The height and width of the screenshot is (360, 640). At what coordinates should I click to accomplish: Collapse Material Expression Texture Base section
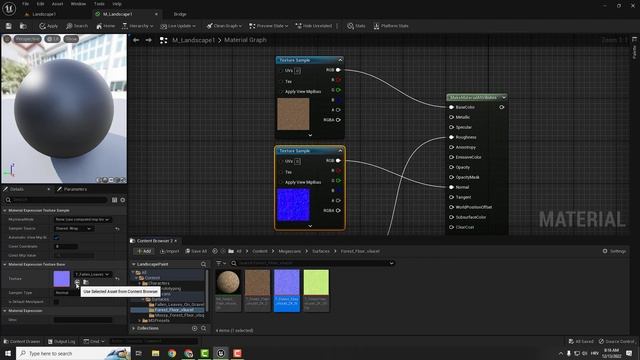pyautogui.click(x=5, y=264)
